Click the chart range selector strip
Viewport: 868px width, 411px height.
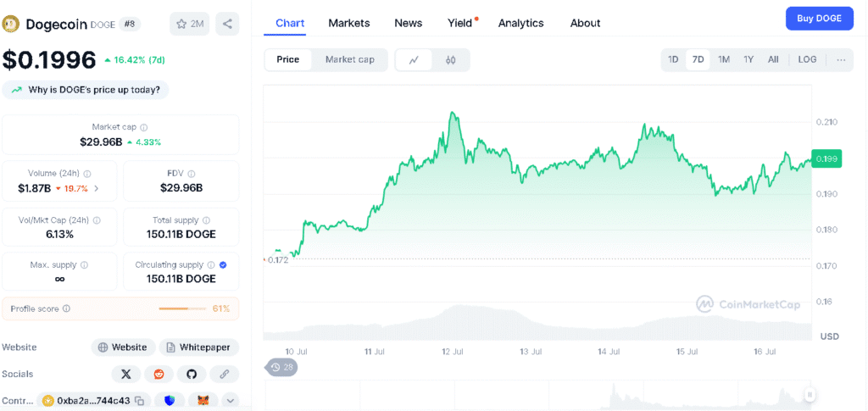(x=537, y=394)
